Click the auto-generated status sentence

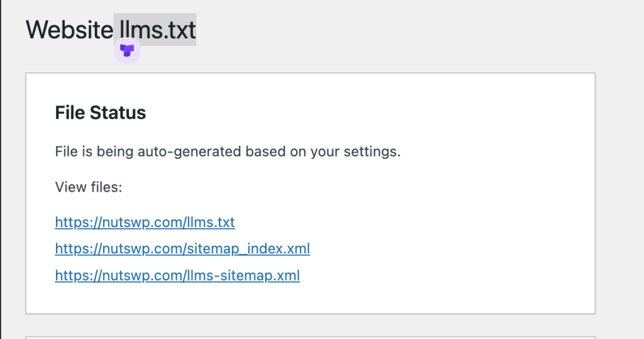228,152
